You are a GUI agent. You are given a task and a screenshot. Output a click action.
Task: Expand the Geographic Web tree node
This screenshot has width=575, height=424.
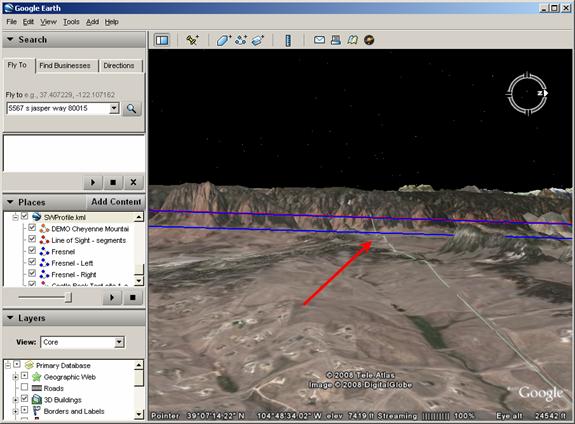15,377
